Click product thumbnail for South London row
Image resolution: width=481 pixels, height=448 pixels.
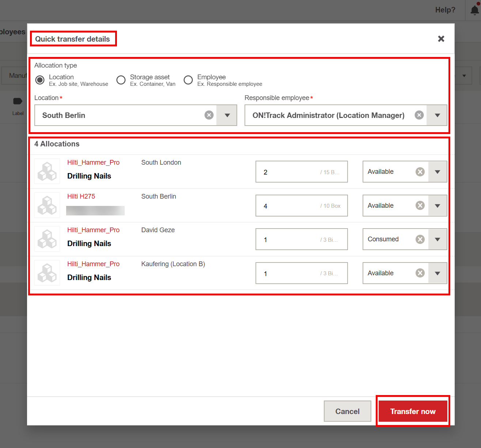click(47, 171)
